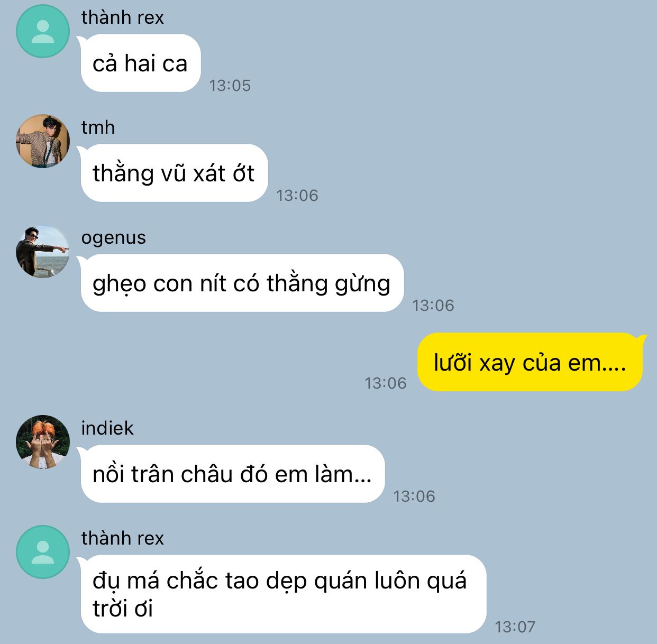Tap 13:06 timestamp next to tmh message
The width and height of the screenshot is (657, 644).
tap(297, 195)
